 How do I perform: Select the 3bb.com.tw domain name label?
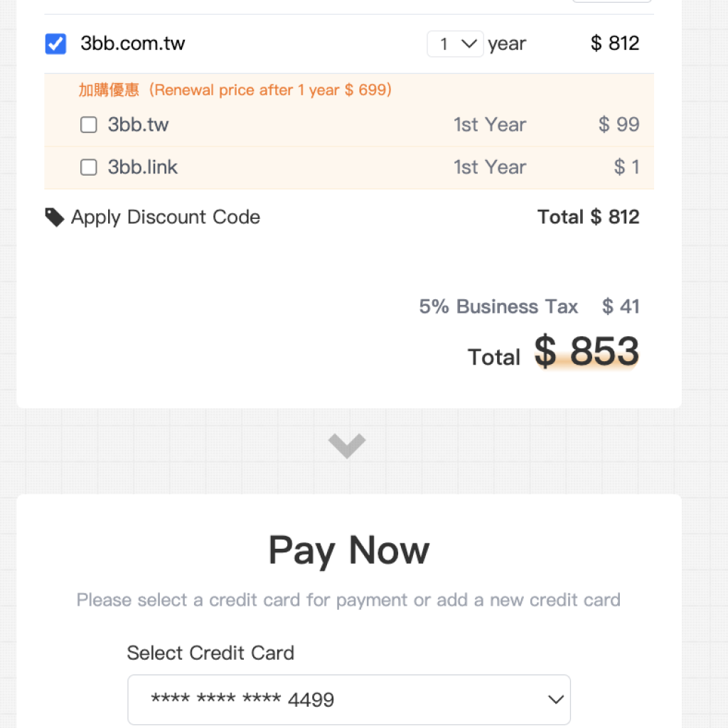pos(133,43)
